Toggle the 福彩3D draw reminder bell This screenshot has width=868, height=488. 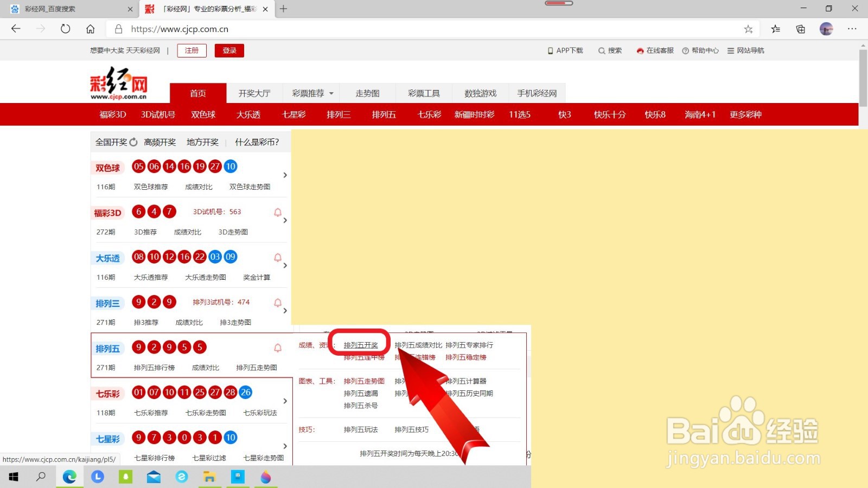tap(278, 213)
